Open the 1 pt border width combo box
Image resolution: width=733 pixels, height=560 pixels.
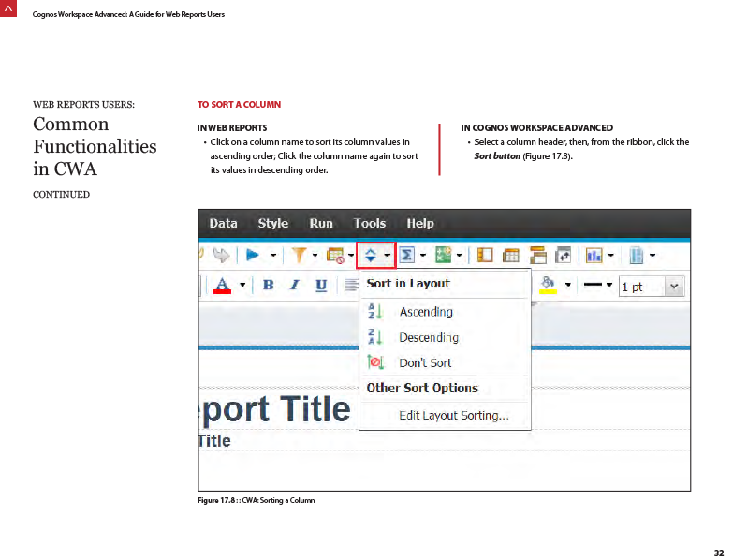652,287
